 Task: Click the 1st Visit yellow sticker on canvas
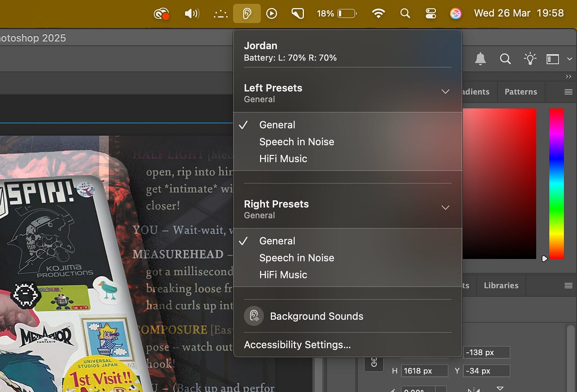tap(102, 374)
